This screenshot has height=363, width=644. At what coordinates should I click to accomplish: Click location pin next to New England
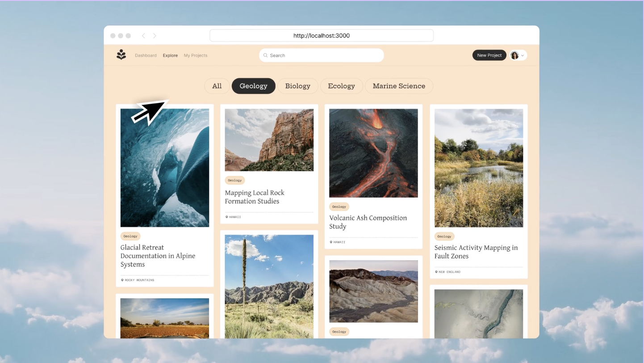(x=436, y=272)
